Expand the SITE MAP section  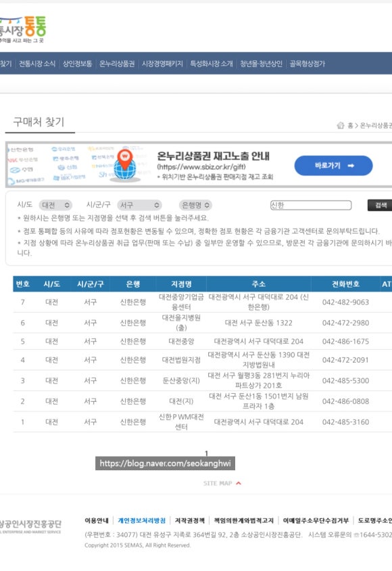(222, 483)
